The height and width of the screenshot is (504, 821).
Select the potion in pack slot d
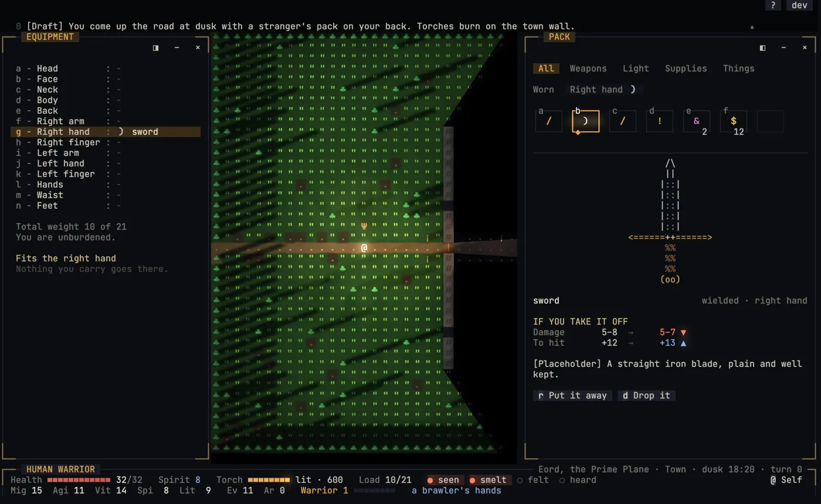(x=660, y=121)
